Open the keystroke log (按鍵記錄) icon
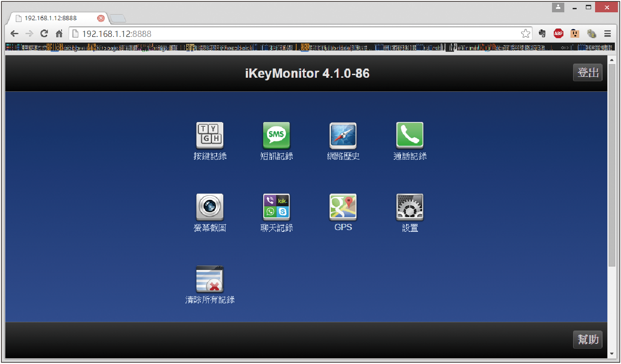 point(210,135)
